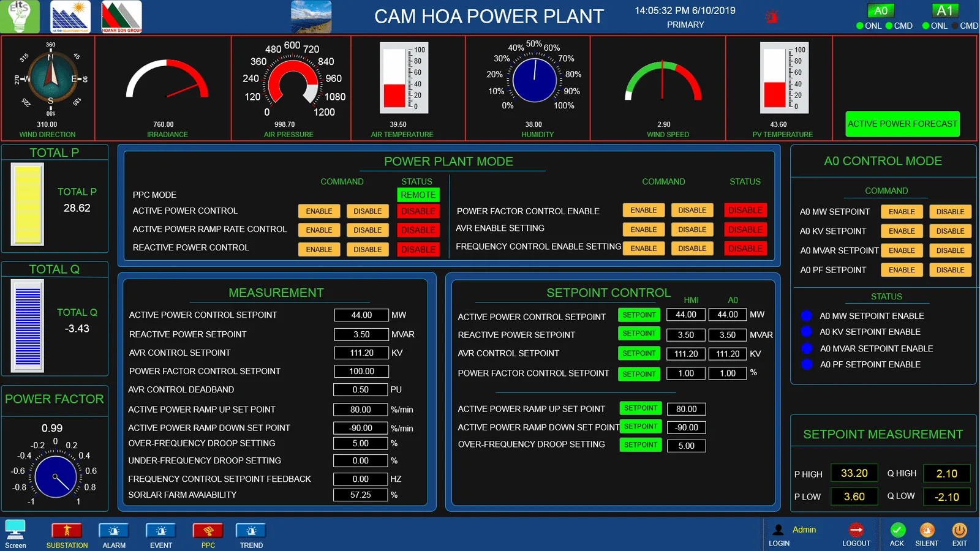Image resolution: width=980 pixels, height=551 pixels.
Task: Open the PPC page icon
Action: click(208, 530)
